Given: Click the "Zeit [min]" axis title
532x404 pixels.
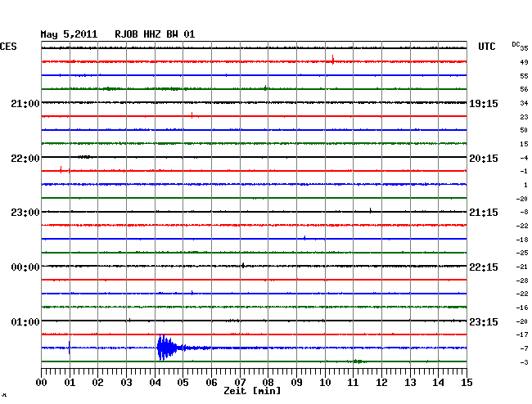Looking at the screenshot, I should 252,391.
